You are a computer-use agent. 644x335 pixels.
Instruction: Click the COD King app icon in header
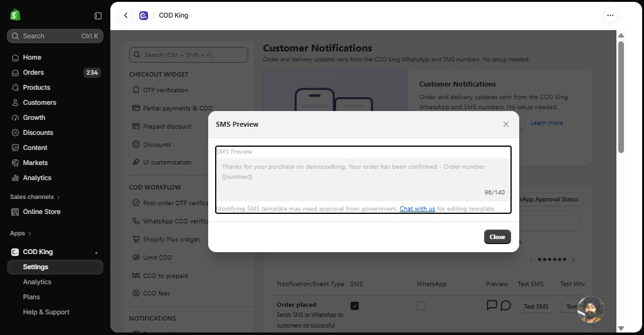click(144, 16)
